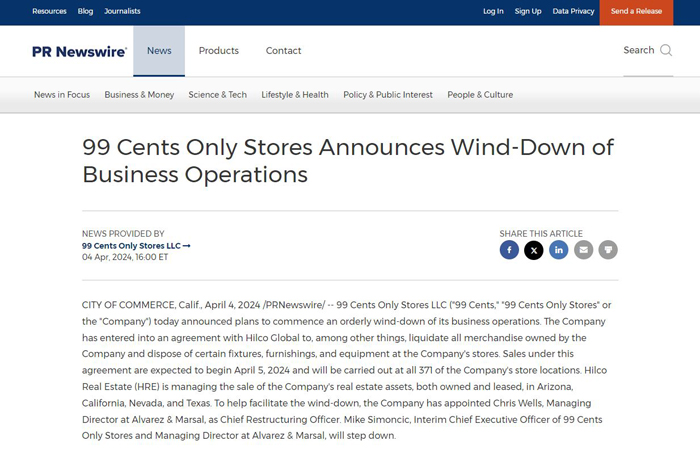Click the Resources link

(x=49, y=11)
